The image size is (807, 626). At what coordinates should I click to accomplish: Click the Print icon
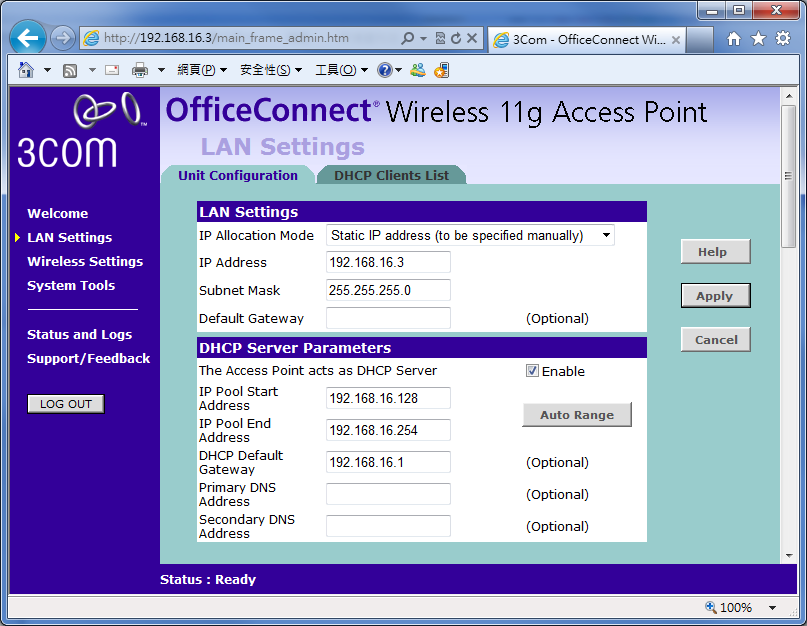click(139, 70)
